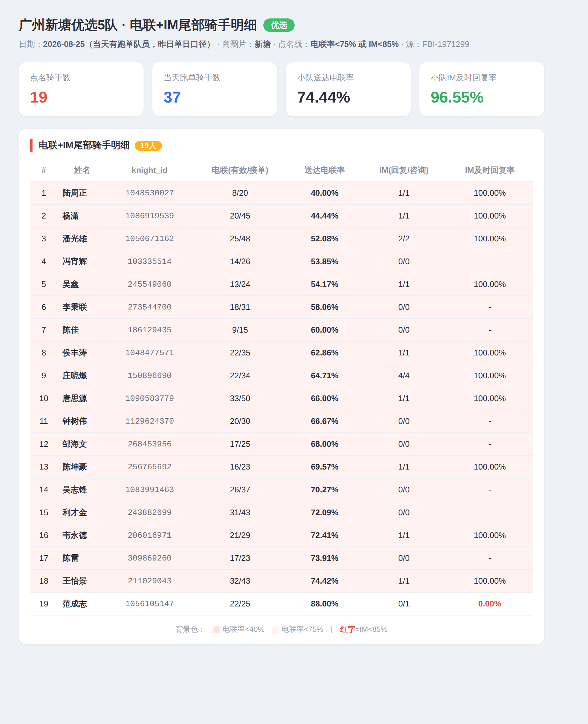Click the 2/2 IM reply cell
Screen dimensions: 588x724
404,239
